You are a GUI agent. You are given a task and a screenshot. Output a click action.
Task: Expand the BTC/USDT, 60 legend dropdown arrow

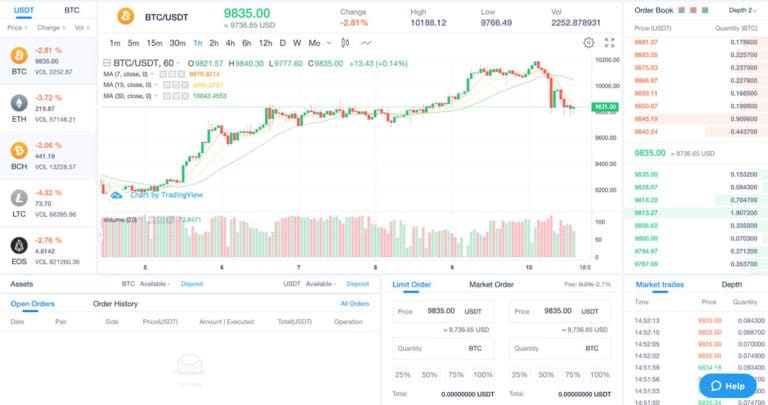pos(178,63)
